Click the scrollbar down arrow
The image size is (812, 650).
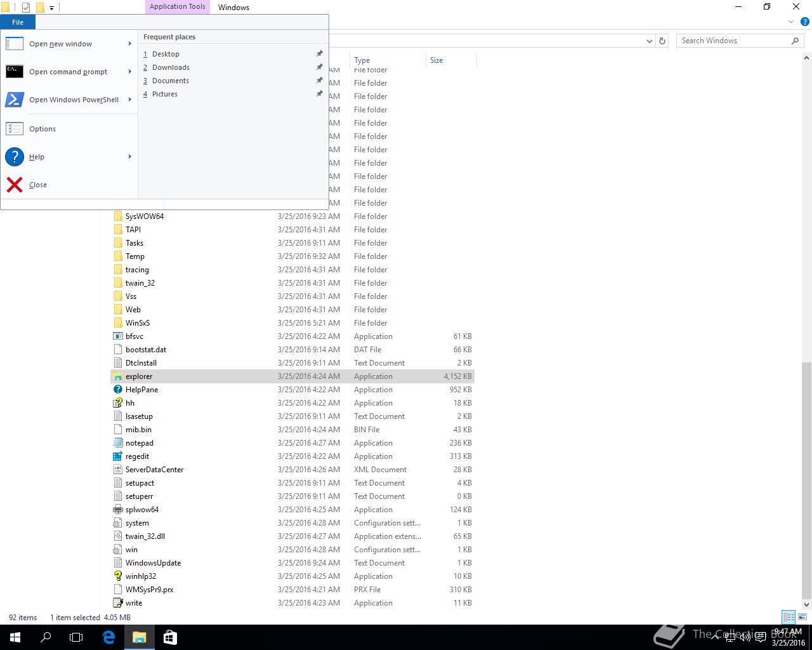point(806,605)
